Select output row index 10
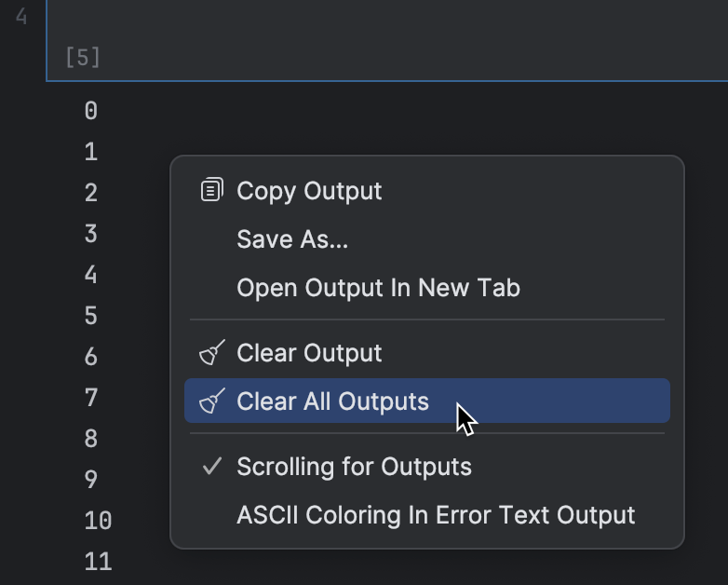The height and width of the screenshot is (585, 728). pyautogui.click(x=98, y=521)
